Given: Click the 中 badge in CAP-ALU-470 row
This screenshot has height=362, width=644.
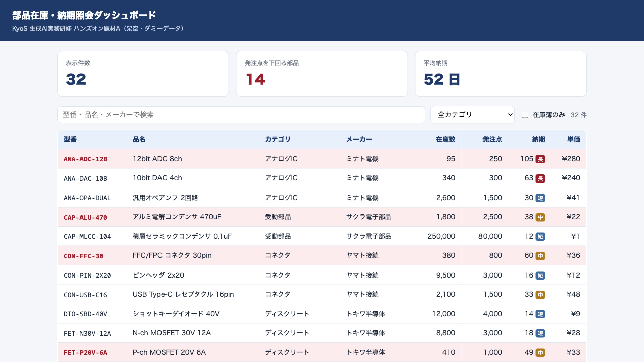Looking at the screenshot, I should [x=540, y=217].
